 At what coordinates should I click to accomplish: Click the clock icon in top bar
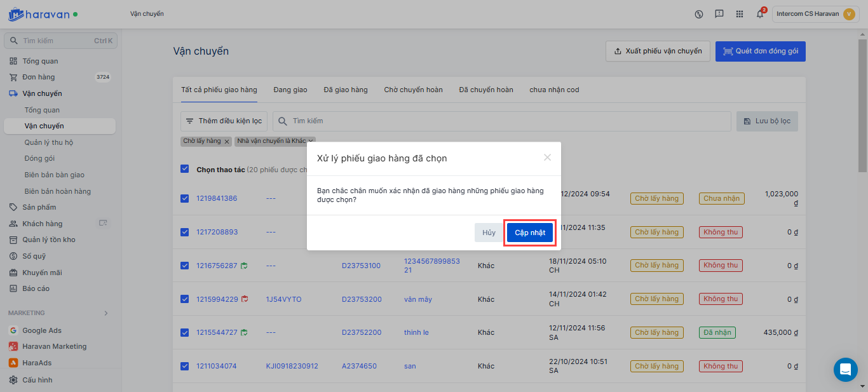(699, 14)
